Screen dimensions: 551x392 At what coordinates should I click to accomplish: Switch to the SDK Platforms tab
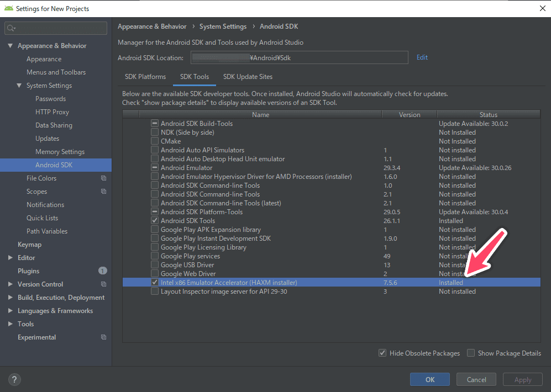[145, 77]
